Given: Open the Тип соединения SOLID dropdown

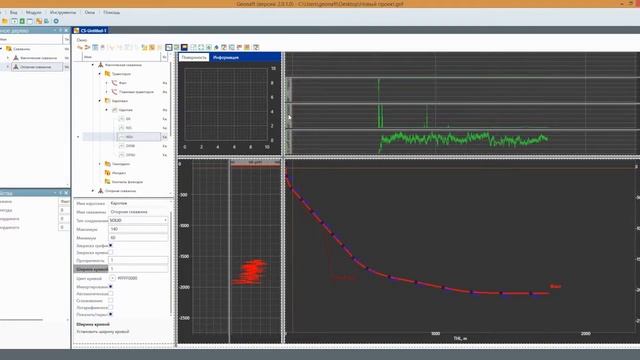Looking at the screenshot, I should click(138, 220).
